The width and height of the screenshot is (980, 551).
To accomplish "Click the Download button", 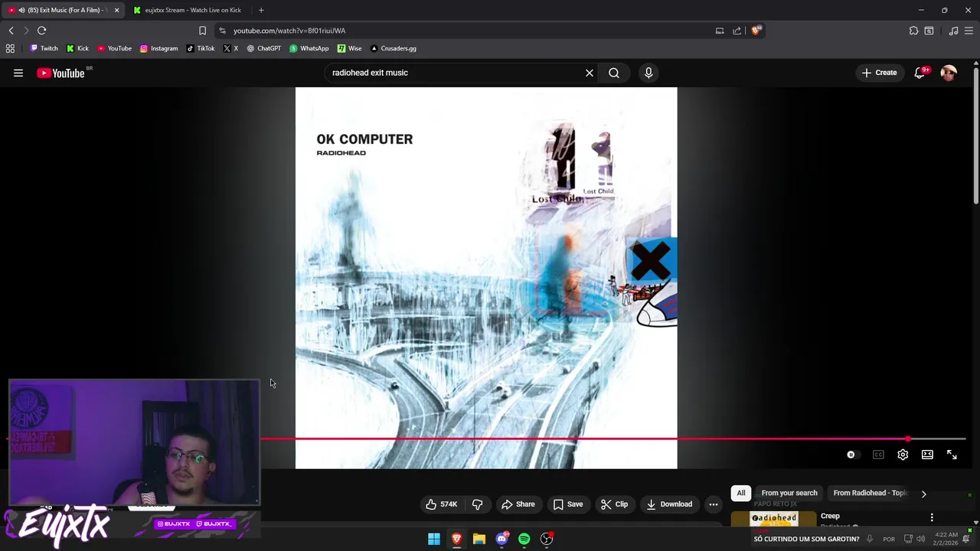I will 669,504.
